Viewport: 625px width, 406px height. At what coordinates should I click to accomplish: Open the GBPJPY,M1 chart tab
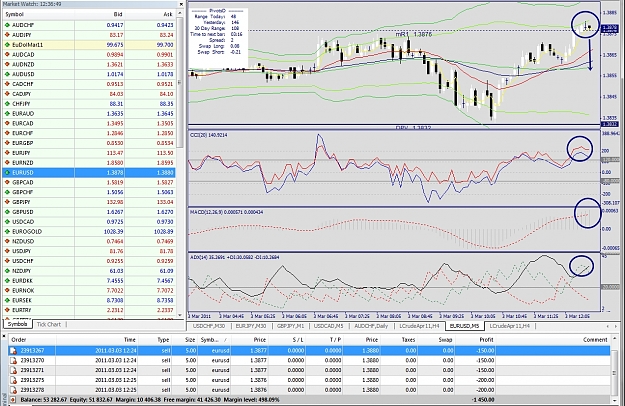291,326
